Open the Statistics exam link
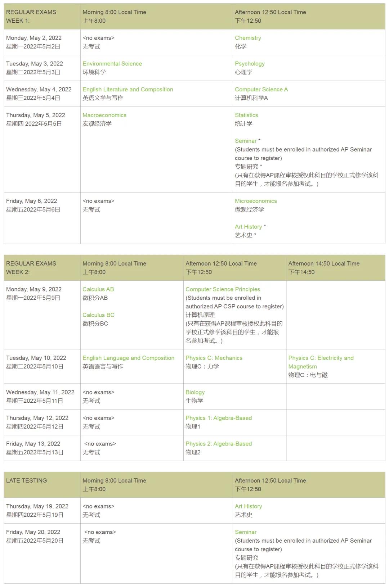Screen dimensions: 389x588 click(246, 115)
